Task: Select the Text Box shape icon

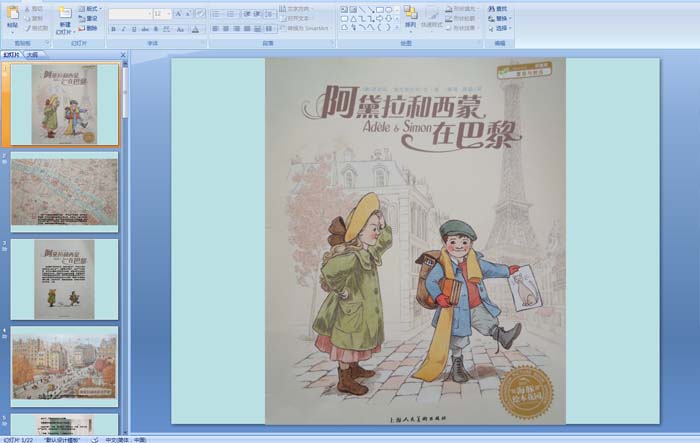Action: click(x=344, y=9)
